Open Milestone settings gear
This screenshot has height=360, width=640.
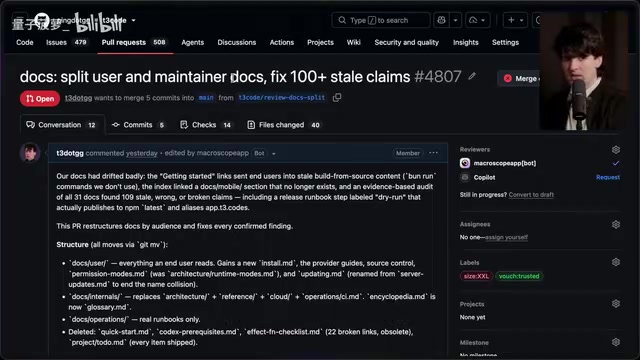pos(616,342)
